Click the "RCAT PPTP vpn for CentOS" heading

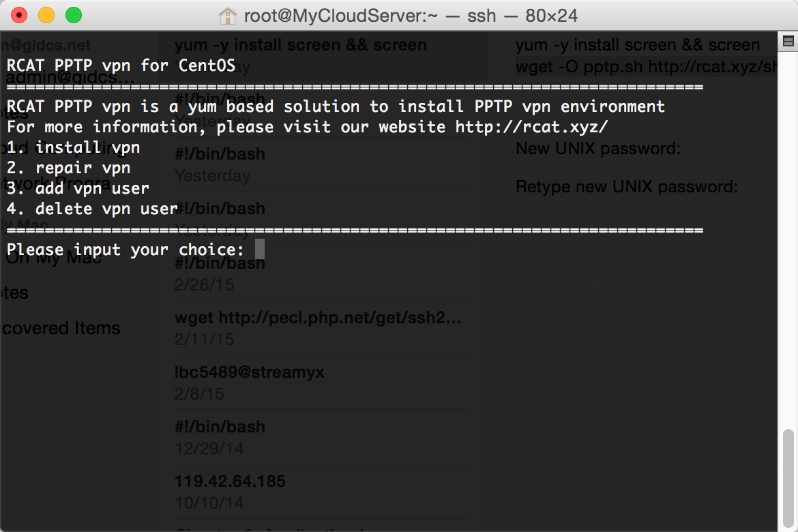click(121, 65)
